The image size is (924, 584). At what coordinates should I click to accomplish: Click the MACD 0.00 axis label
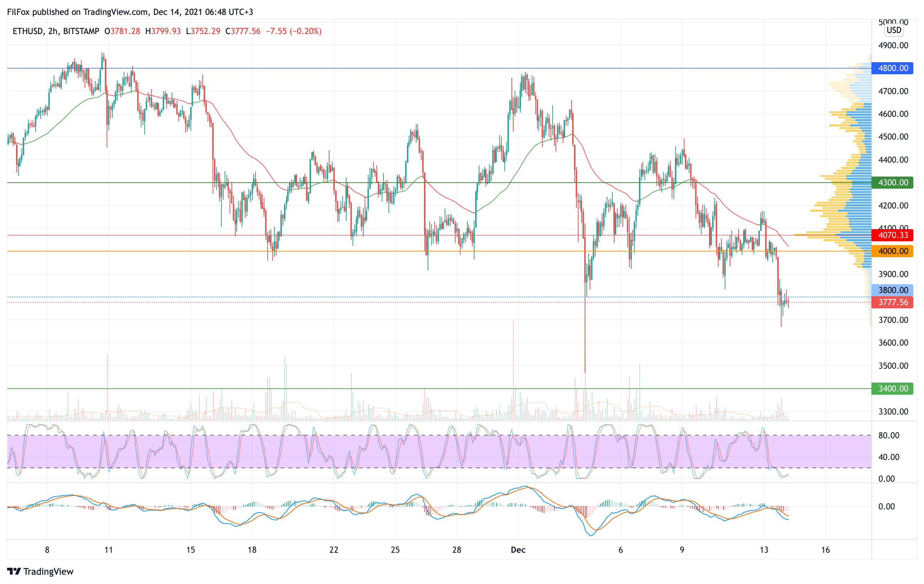886,507
